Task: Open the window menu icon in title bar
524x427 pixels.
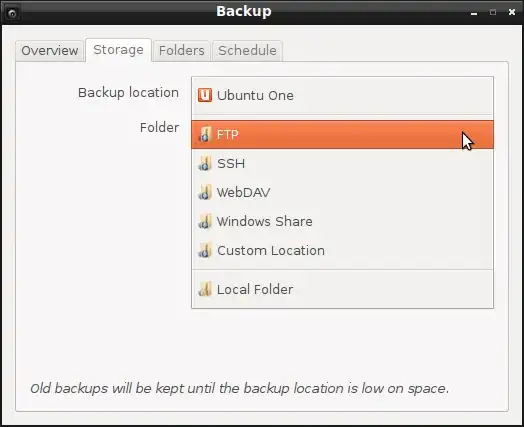Action: pyautogui.click(x=12, y=13)
